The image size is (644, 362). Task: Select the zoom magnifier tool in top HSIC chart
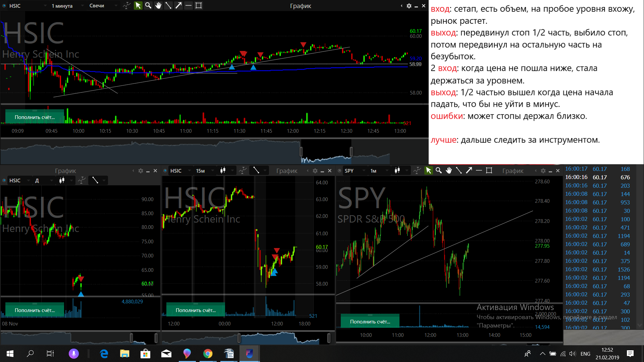pyautogui.click(x=148, y=6)
